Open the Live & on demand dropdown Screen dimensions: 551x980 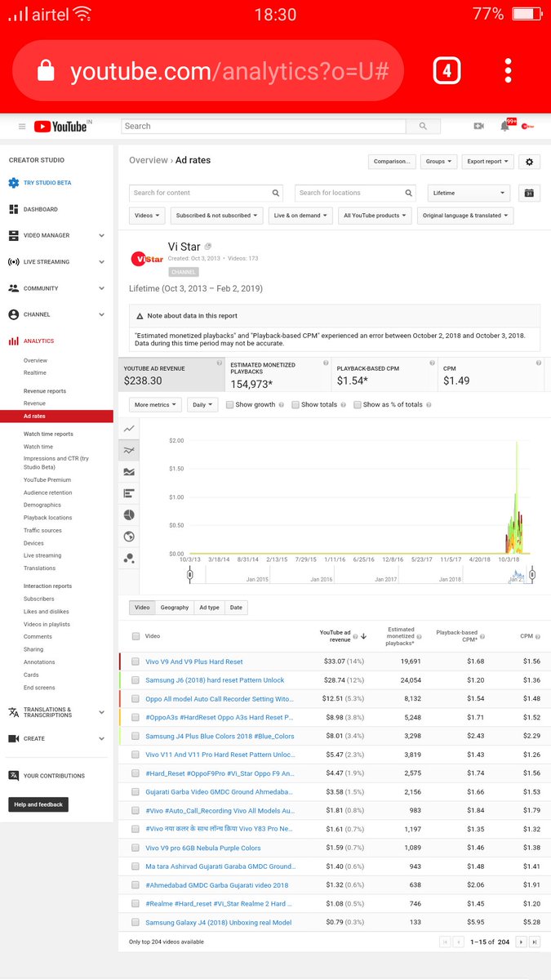click(x=300, y=216)
